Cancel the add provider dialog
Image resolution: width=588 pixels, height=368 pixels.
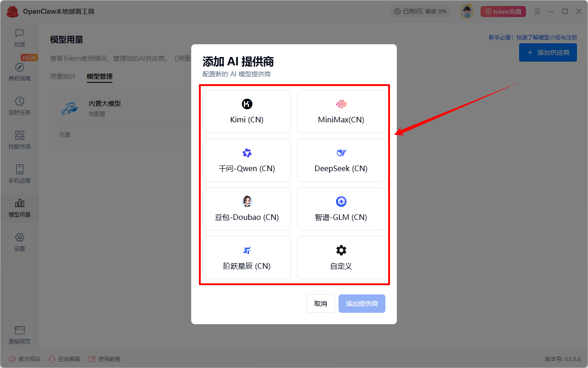[x=321, y=304]
